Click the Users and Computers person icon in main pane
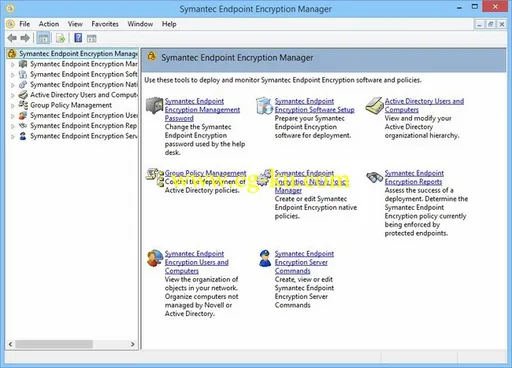The height and width of the screenshot is (368, 512). (154, 258)
